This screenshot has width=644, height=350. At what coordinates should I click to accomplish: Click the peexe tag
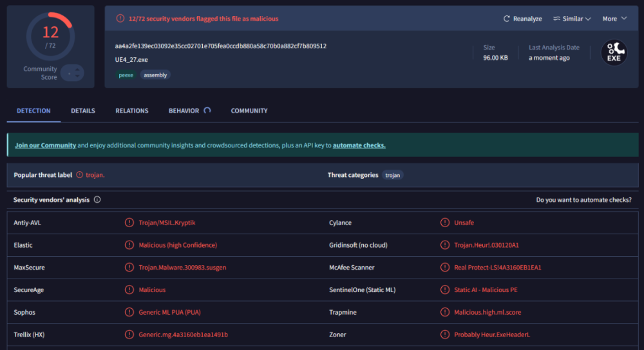pos(126,75)
